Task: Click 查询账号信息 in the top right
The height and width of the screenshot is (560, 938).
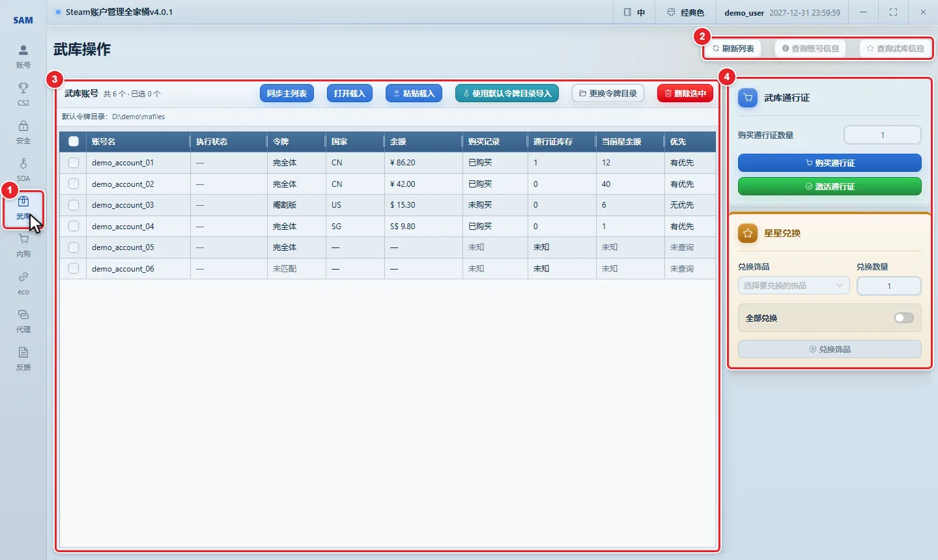Action: [x=810, y=48]
